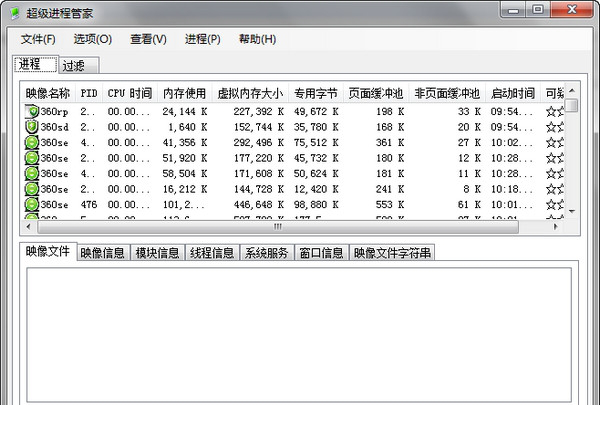Sort by CPU 时间 column header

(130, 93)
